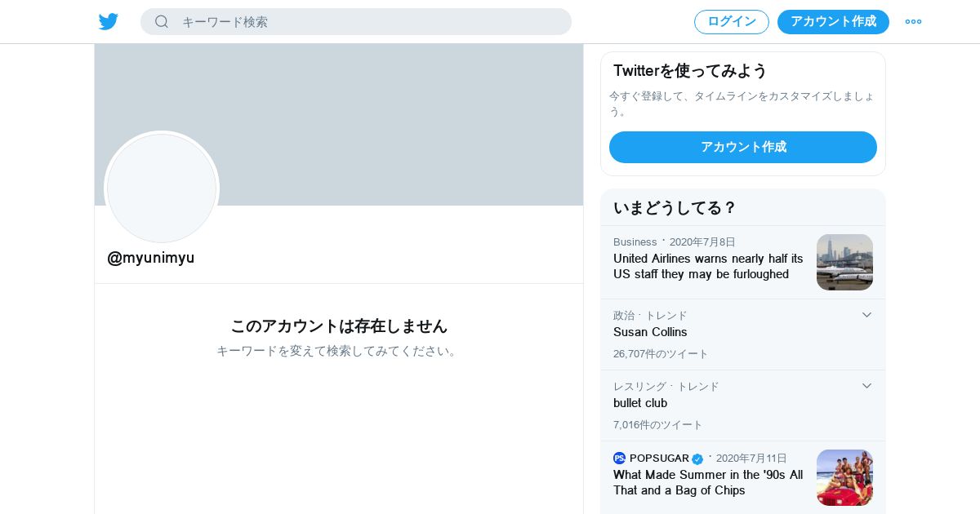The height and width of the screenshot is (514, 980).
Task: Expand the Susan Collins trend chevron
Action: coord(866,315)
